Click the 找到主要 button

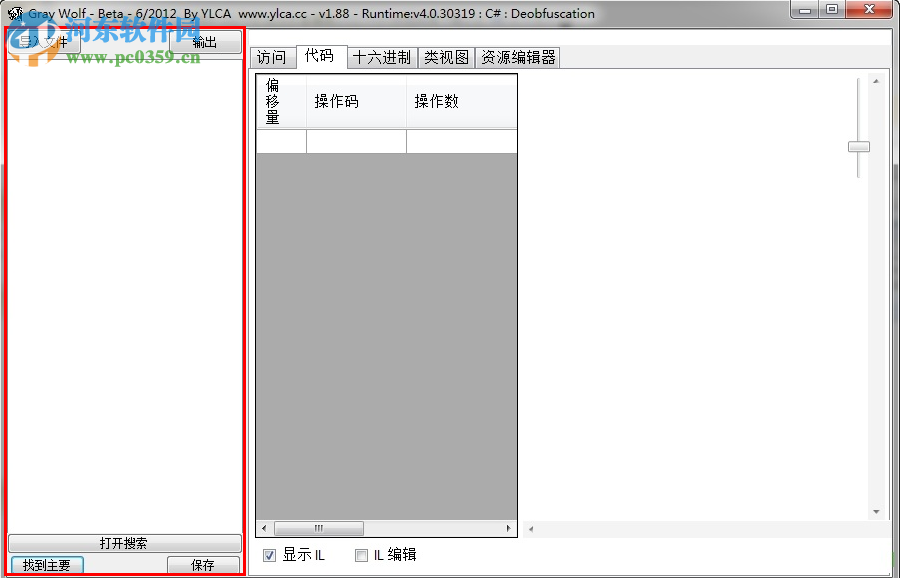47,565
